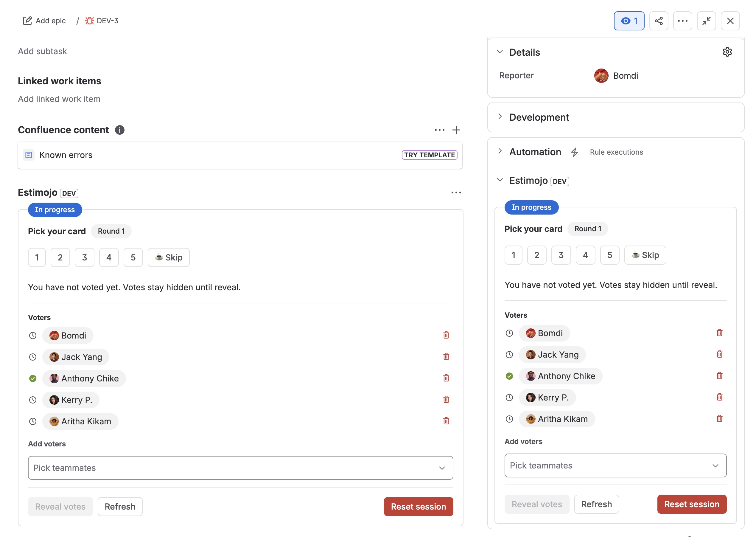Add Confluence content with plus icon
756x537 pixels.
pos(456,130)
